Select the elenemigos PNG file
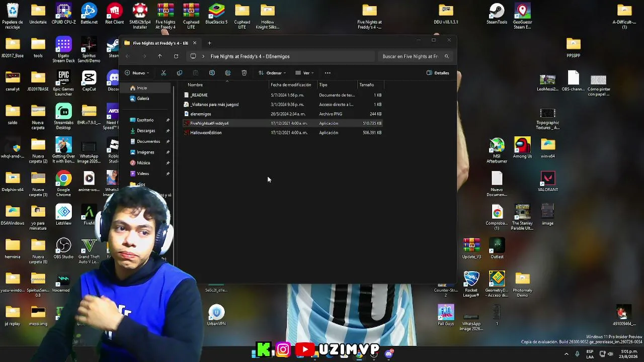The height and width of the screenshot is (362, 644). tap(283, 114)
